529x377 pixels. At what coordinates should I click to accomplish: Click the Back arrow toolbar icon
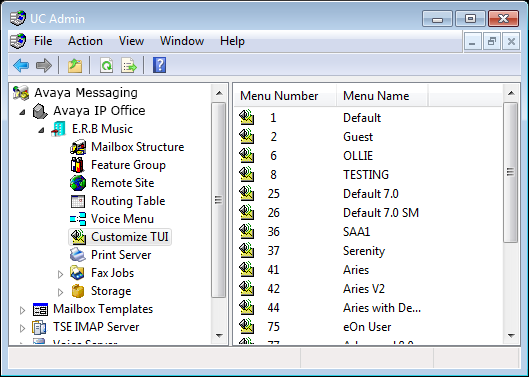(21, 65)
